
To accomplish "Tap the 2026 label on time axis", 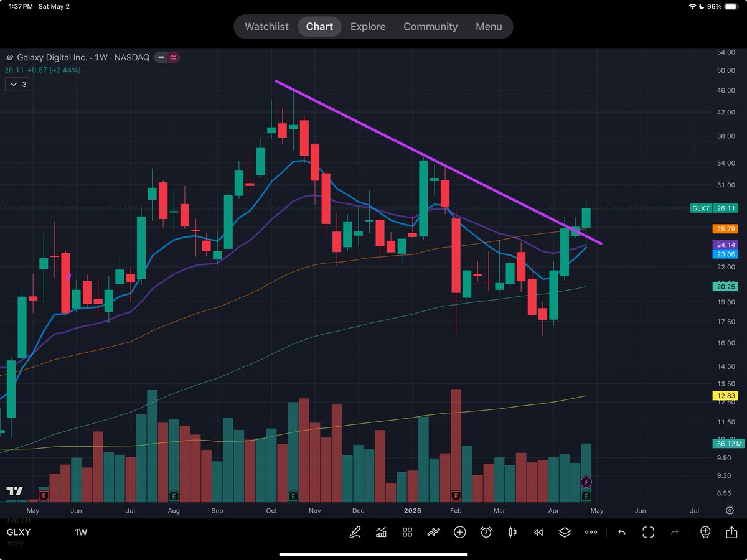I will click(x=412, y=510).
